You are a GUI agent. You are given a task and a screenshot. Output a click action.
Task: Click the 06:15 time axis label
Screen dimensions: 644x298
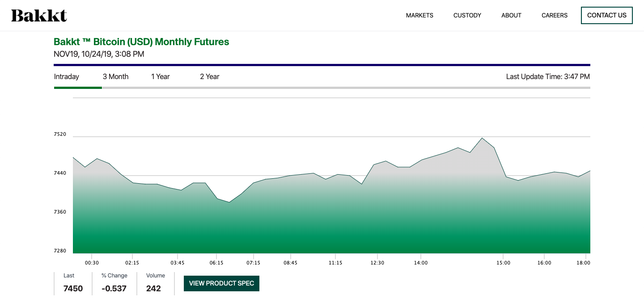[x=216, y=263]
